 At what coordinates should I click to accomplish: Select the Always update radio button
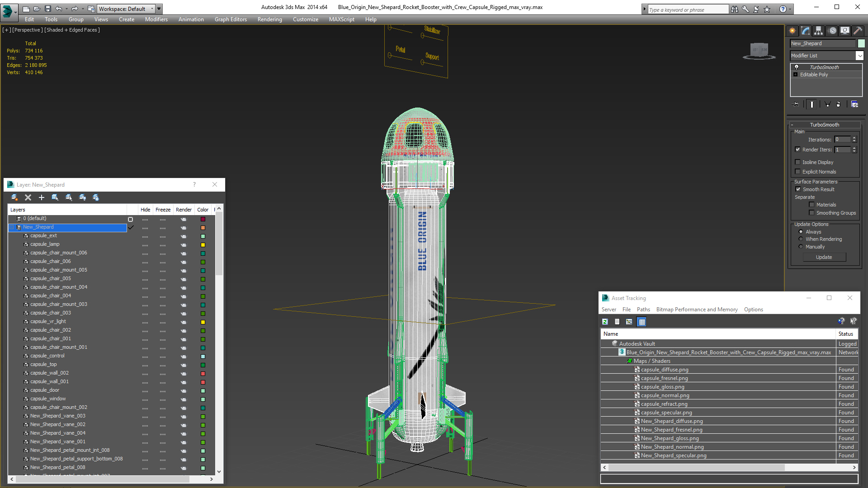pyautogui.click(x=801, y=232)
